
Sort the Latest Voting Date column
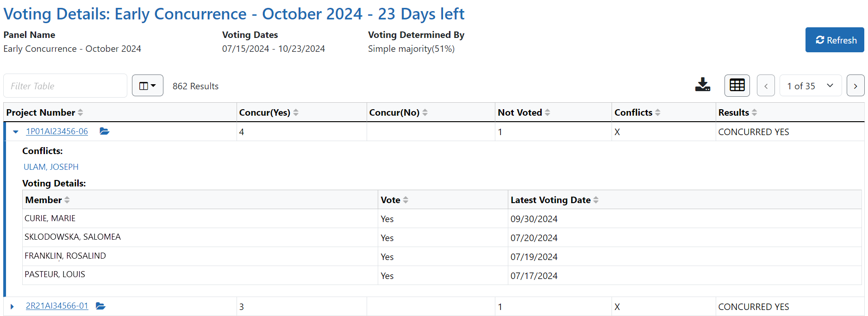pyautogui.click(x=596, y=200)
